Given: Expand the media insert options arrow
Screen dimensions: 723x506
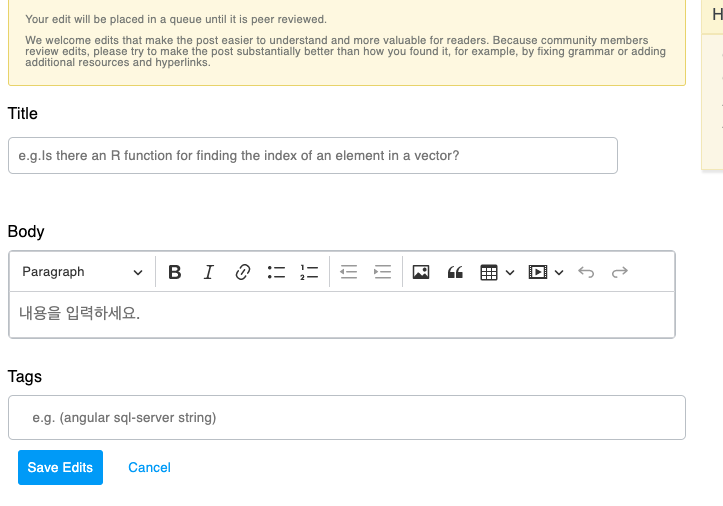Looking at the screenshot, I should pos(559,273).
